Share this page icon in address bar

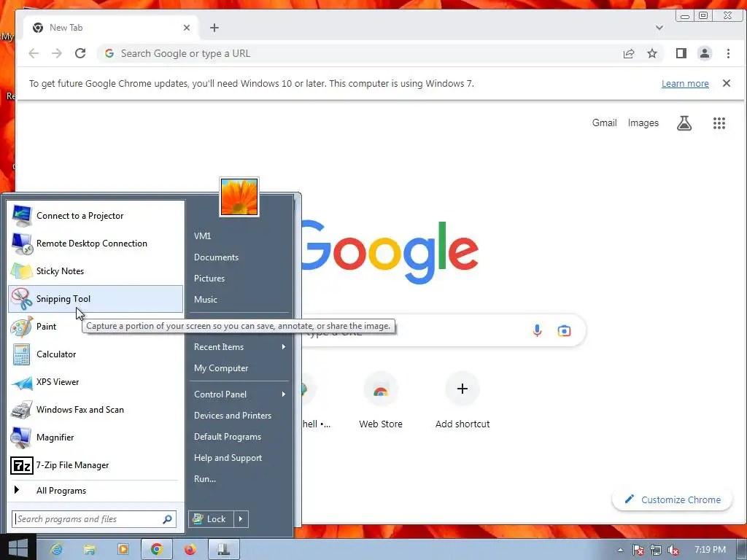[629, 53]
